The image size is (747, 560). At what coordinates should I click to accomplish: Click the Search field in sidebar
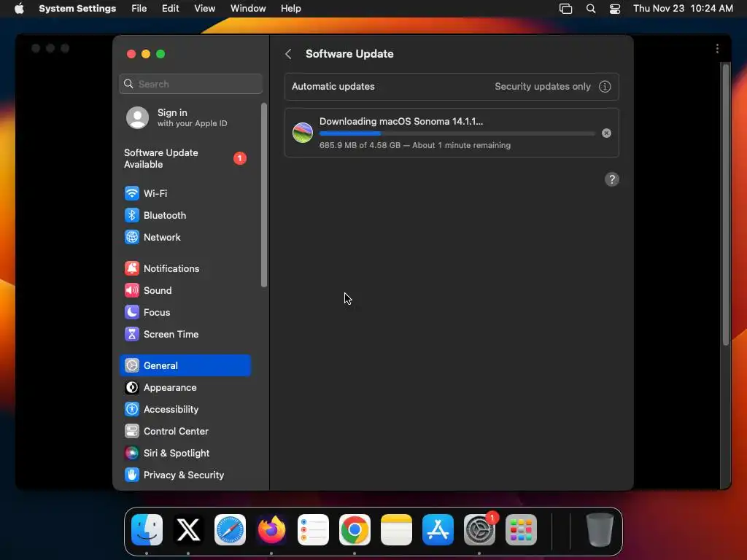point(190,84)
